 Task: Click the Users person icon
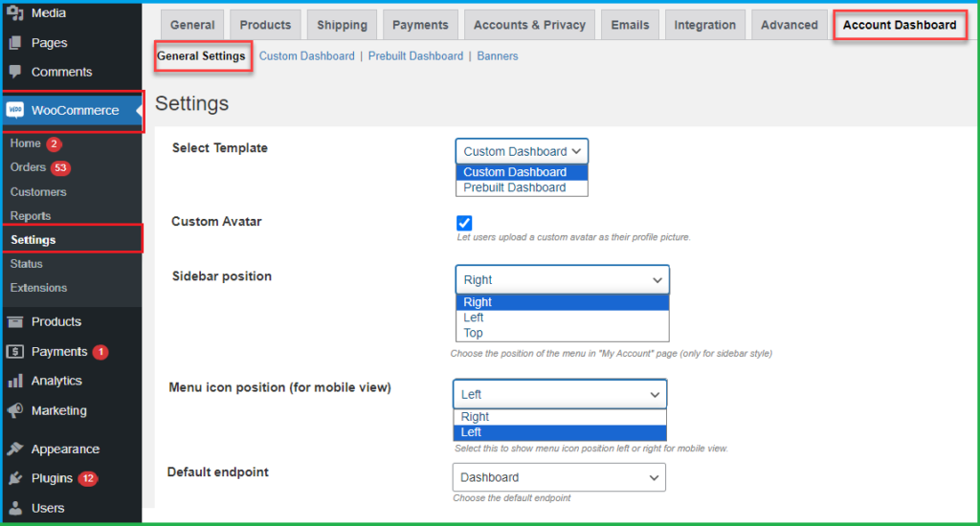tap(15, 508)
